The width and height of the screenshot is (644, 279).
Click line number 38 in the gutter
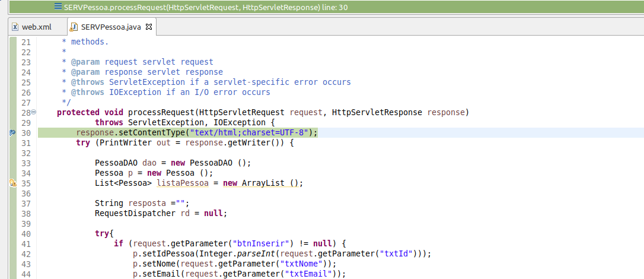(x=26, y=214)
